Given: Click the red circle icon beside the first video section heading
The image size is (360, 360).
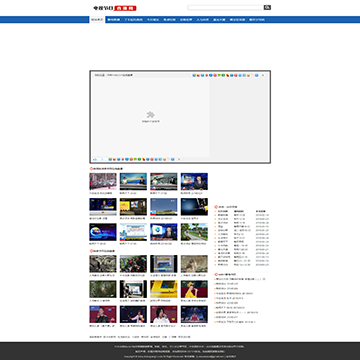Looking at the screenshot, I should pos(91,169).
